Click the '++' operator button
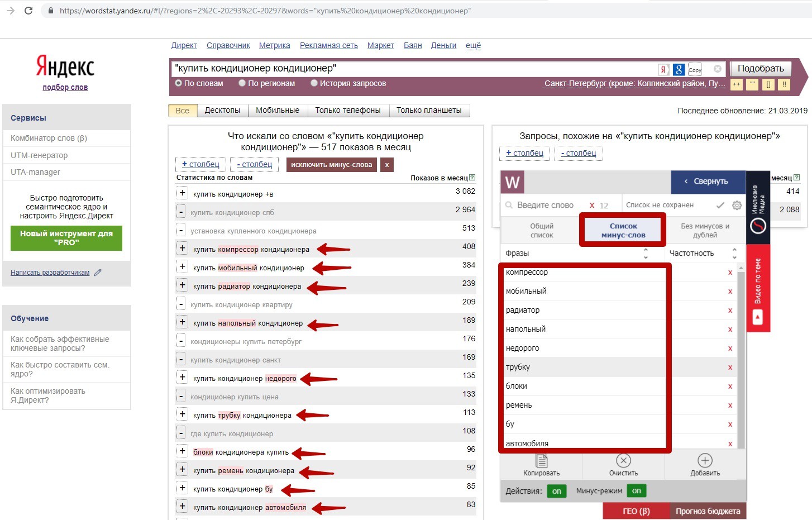 [x=737, y=84]
